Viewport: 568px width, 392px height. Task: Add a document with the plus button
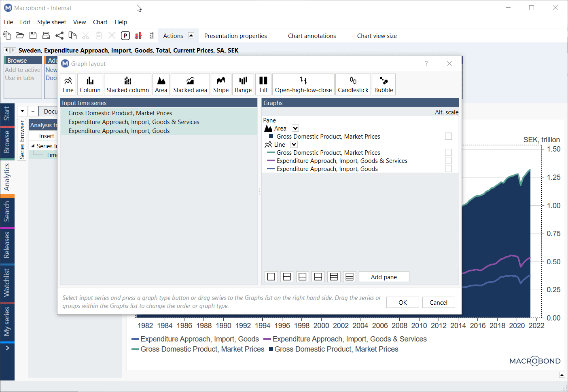(x=33, y=111)
